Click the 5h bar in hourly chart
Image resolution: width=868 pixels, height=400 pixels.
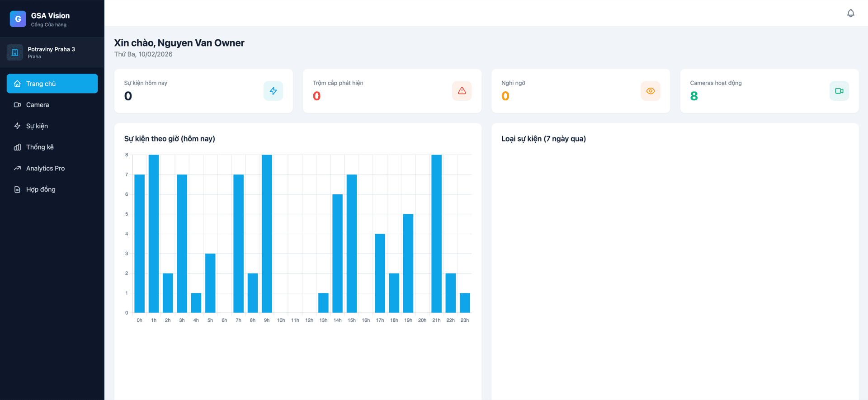pos(210,283)
